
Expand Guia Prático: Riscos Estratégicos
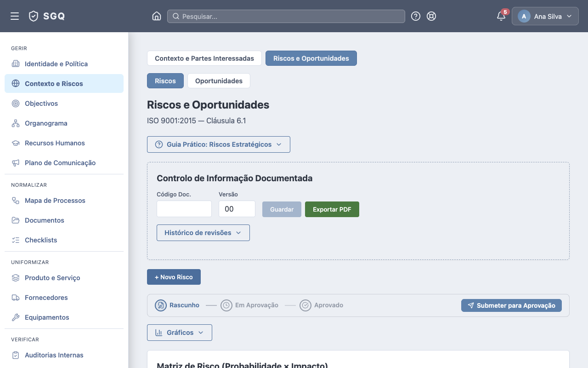click(219, 144)
